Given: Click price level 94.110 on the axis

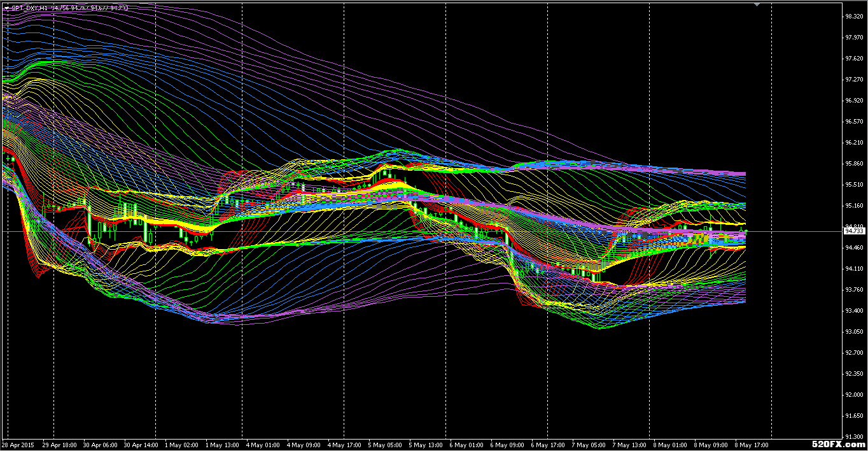Looking at the screenshot, I should click(x=855, y=269).
